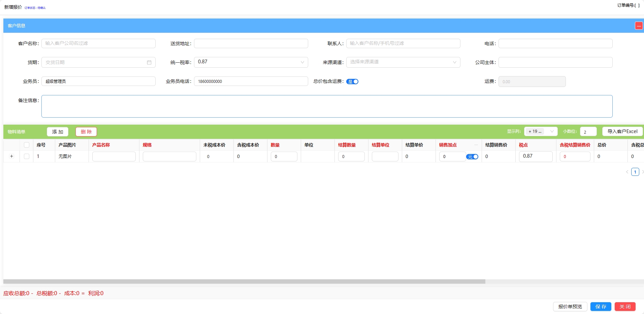
Task: Click the 小数位 input field
Action: click(x=588, y=132)
